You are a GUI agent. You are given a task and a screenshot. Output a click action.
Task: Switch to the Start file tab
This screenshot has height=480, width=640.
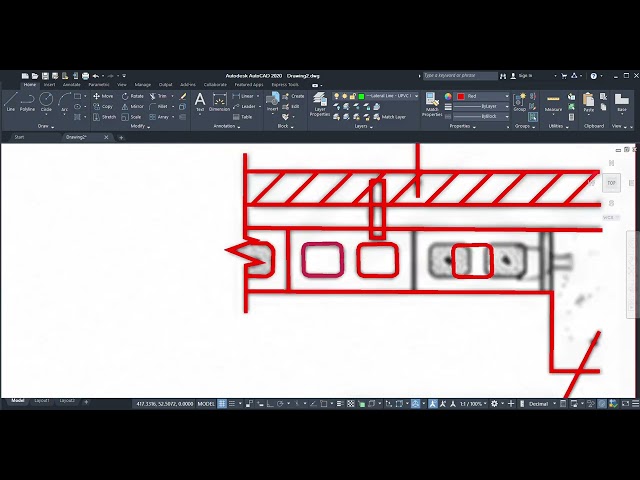point(20,138)
